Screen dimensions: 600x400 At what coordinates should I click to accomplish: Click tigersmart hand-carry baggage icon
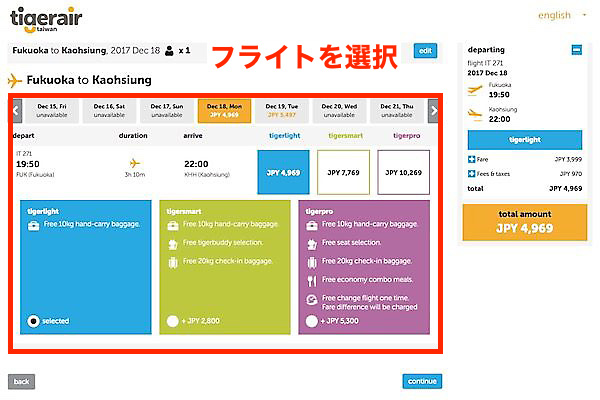[173, 225]
